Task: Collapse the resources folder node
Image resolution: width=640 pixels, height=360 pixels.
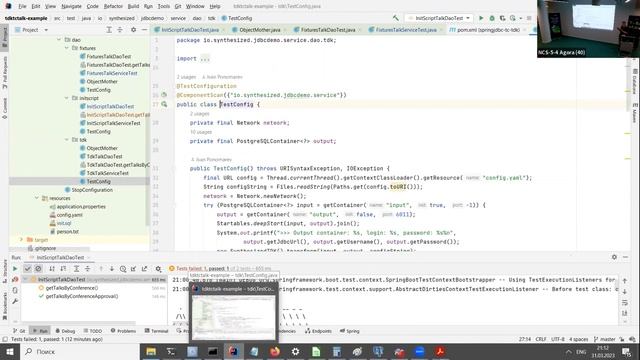Action: (37, 198)
